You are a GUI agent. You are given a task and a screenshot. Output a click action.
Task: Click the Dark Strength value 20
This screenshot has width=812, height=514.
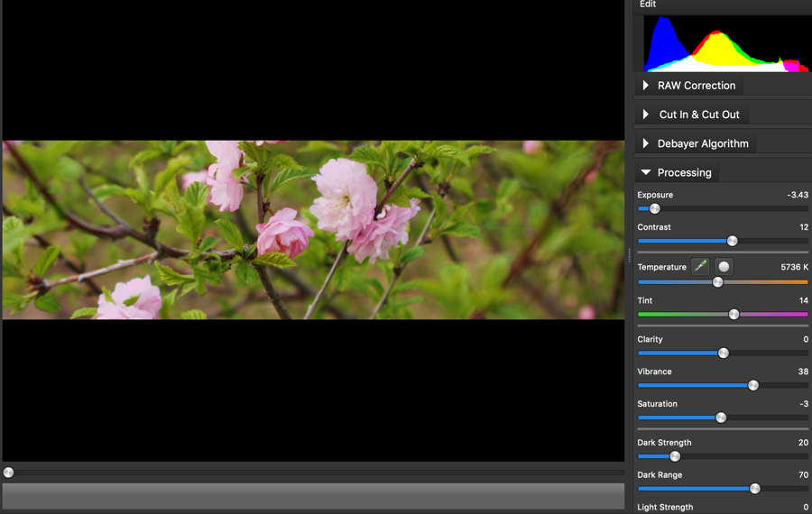pos(803,443)
